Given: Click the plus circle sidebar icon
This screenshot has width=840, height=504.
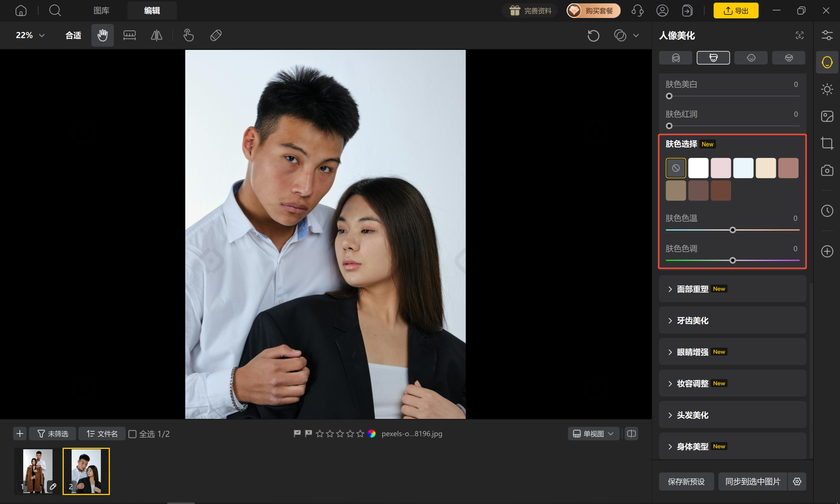Looking at the screenshot, I should pos(827,251).
